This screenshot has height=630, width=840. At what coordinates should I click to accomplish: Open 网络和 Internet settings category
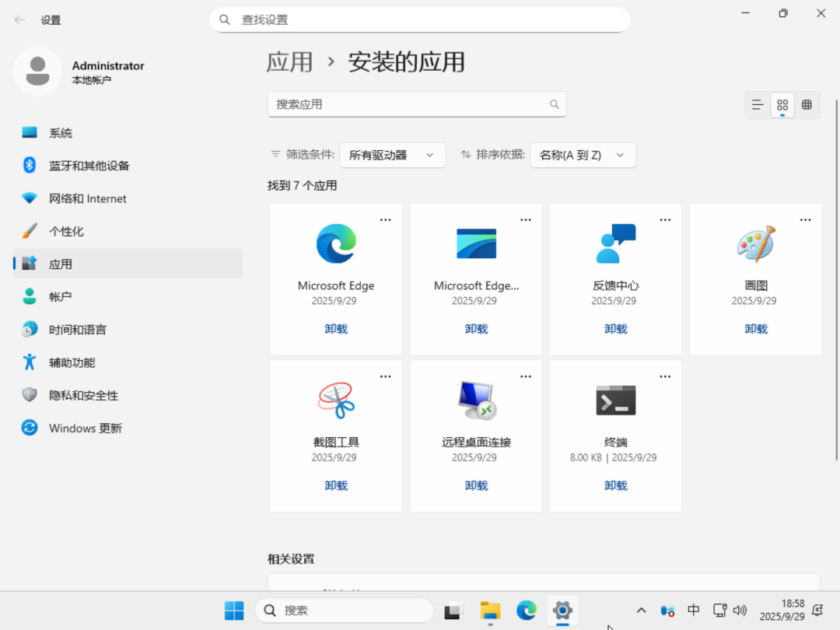pyautogui.click(x=128, y=198)
